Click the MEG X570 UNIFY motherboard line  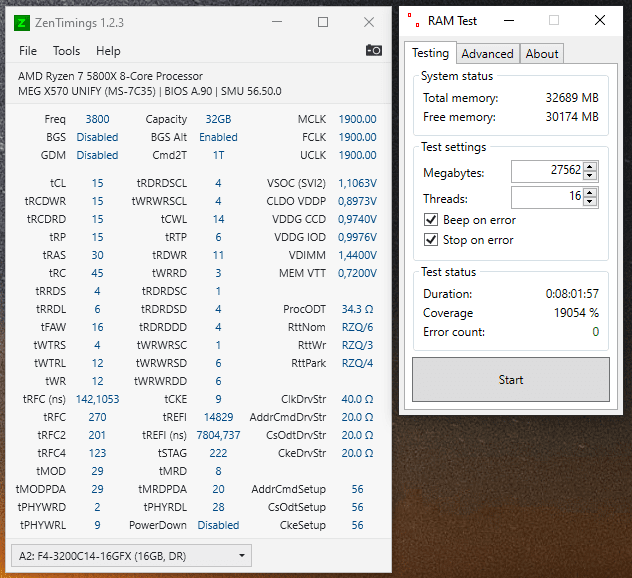150,91
